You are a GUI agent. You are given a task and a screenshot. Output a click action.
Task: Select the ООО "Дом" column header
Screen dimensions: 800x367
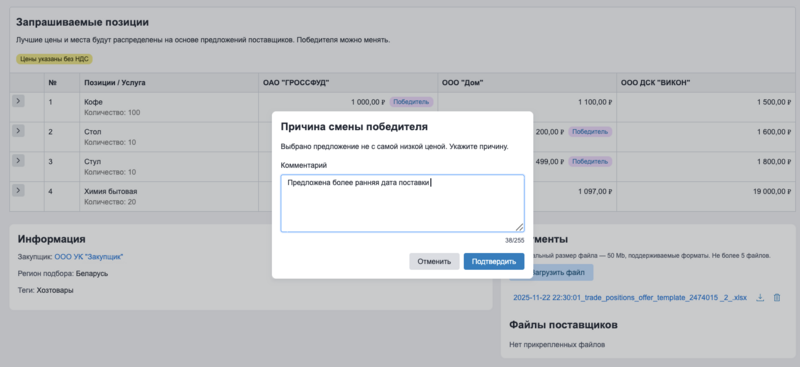coord(463,83)
